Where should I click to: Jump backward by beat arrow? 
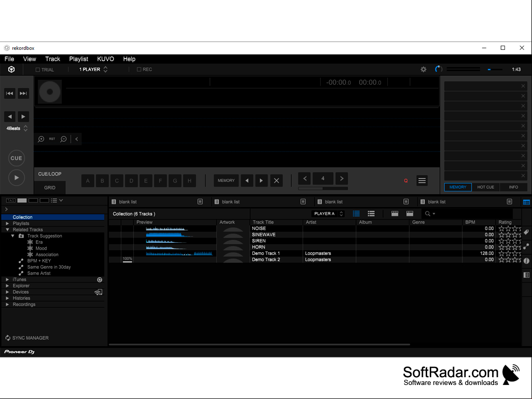coord(9,117)
